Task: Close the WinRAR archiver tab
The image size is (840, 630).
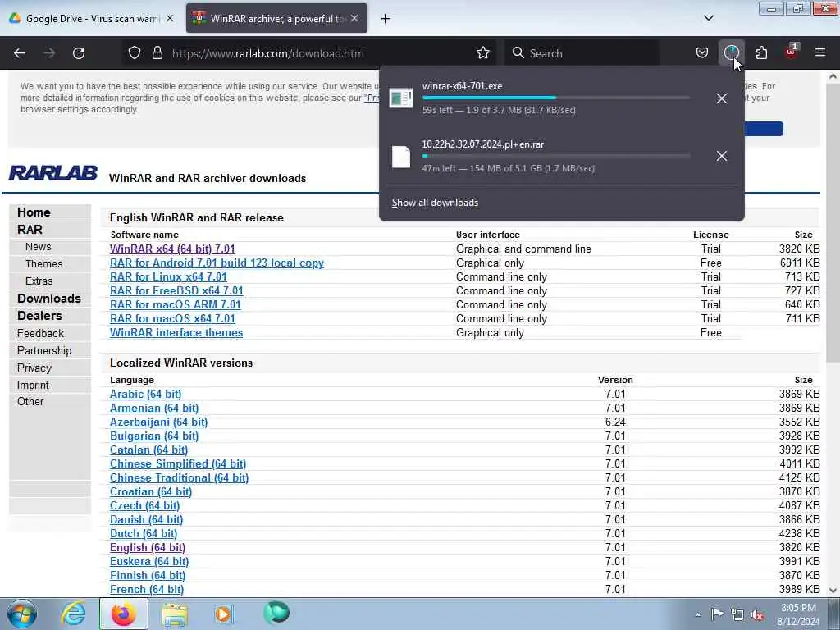Action: 354,18
